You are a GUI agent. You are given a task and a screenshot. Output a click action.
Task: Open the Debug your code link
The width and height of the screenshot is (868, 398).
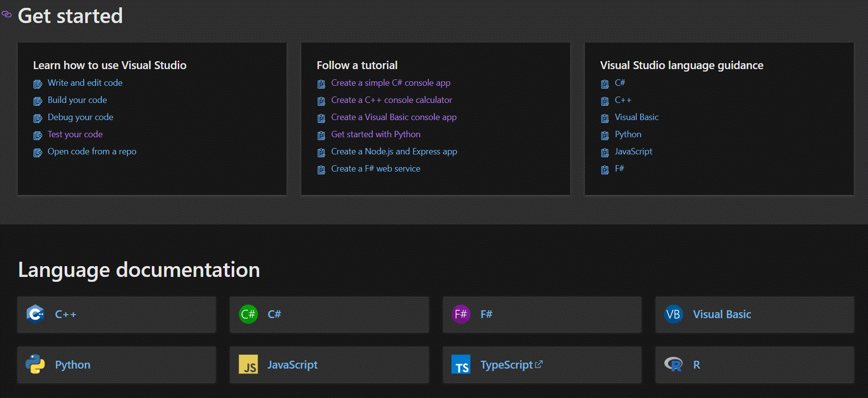click(x=80, y=117)
